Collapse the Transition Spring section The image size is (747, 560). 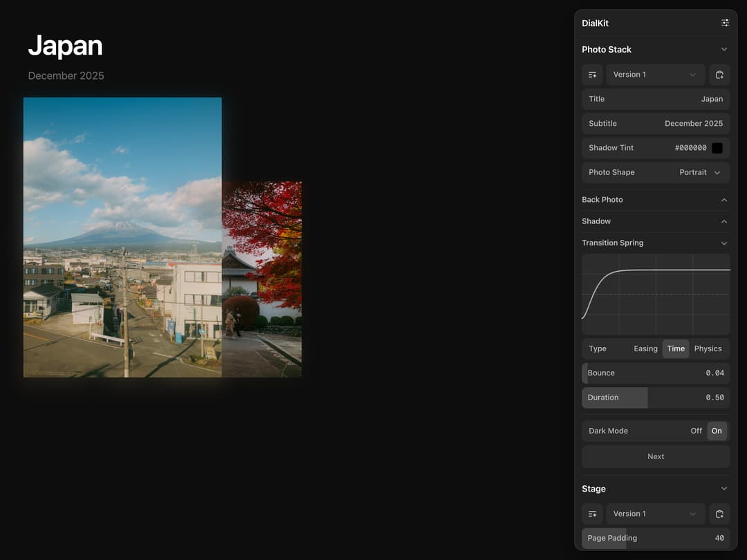[724, 243]
